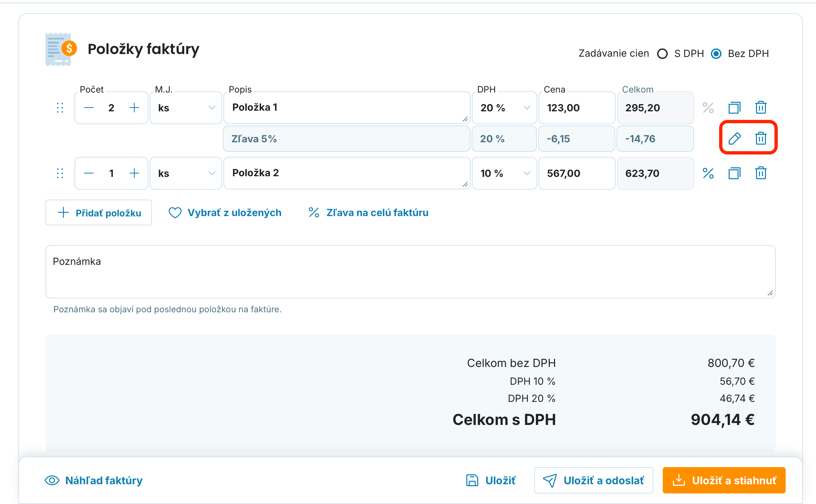Edit the Zľava 5% discount row
816x504 pixels.
pyautogui.click(x=735, y=138)
